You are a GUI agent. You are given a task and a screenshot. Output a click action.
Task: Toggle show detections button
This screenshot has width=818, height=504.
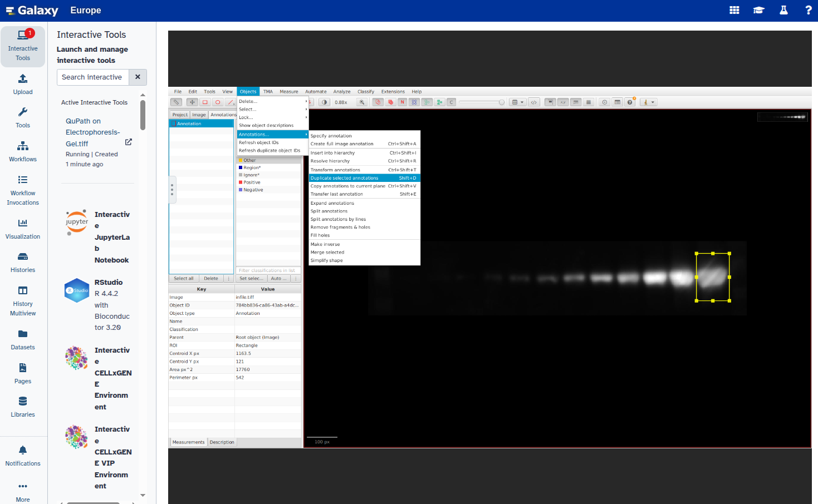[427, 102]
